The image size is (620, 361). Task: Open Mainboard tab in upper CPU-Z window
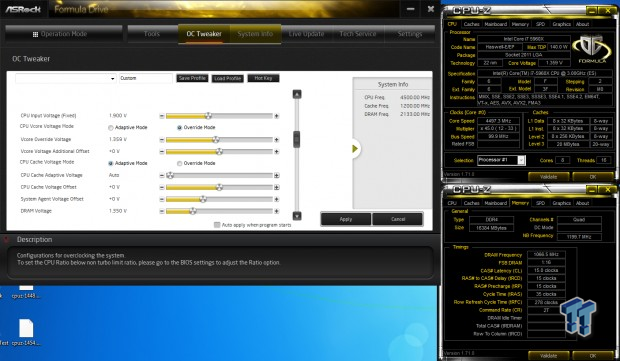coord(495,24)
